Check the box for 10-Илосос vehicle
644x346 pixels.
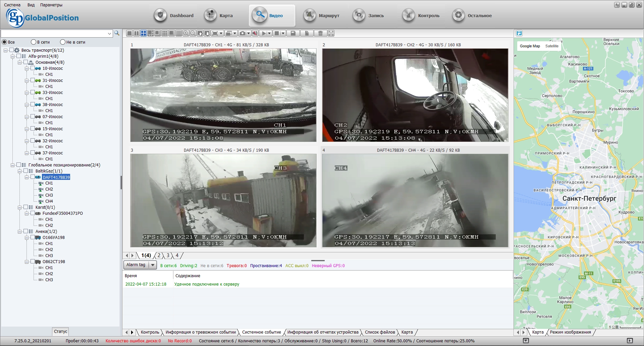coord(33,68)
